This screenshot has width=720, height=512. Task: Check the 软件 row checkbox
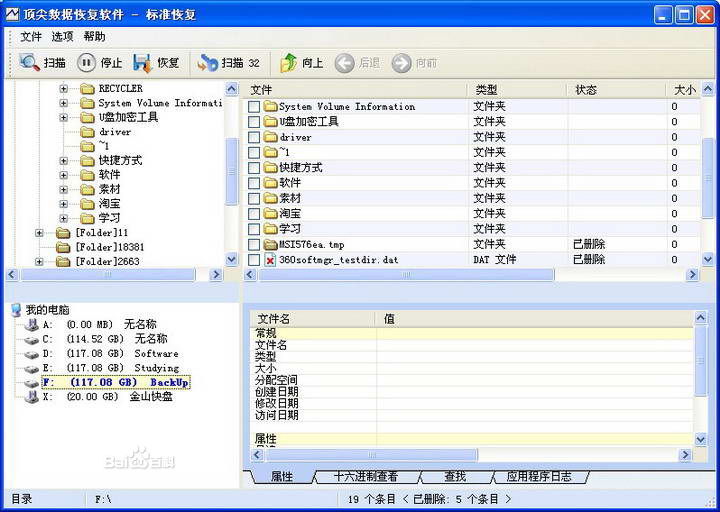[x=254, y=183]
